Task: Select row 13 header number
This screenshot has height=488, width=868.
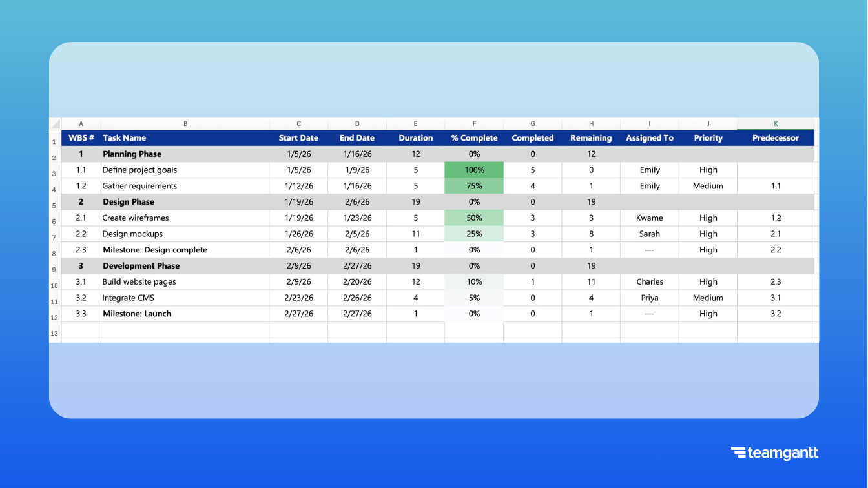Action: pos(54,333)
